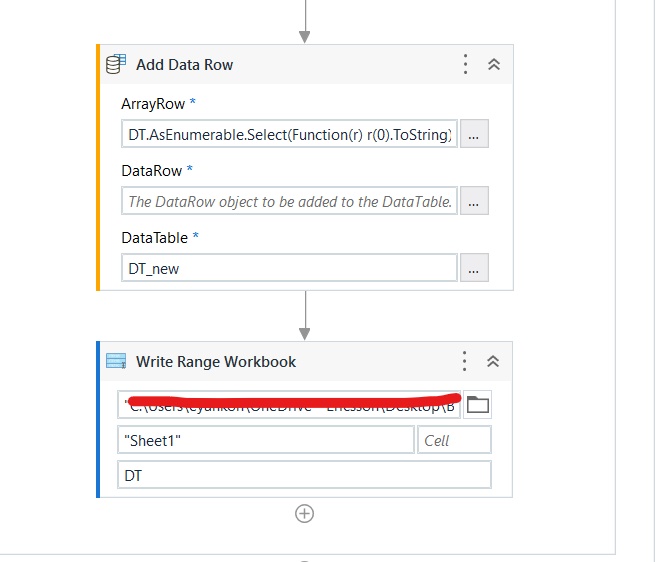Click the Cell starting cell field
The height and width of the screenshot is (562, 667).
(454, 440)
